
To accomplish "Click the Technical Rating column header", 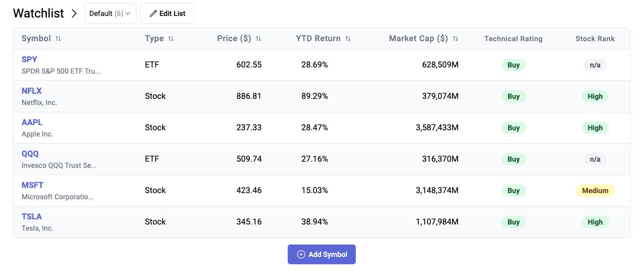I will 513,39.
